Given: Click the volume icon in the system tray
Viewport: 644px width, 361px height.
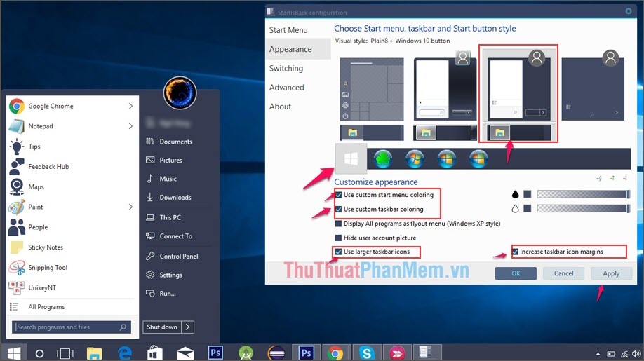Looking at the screenshot, I should 636,353.
